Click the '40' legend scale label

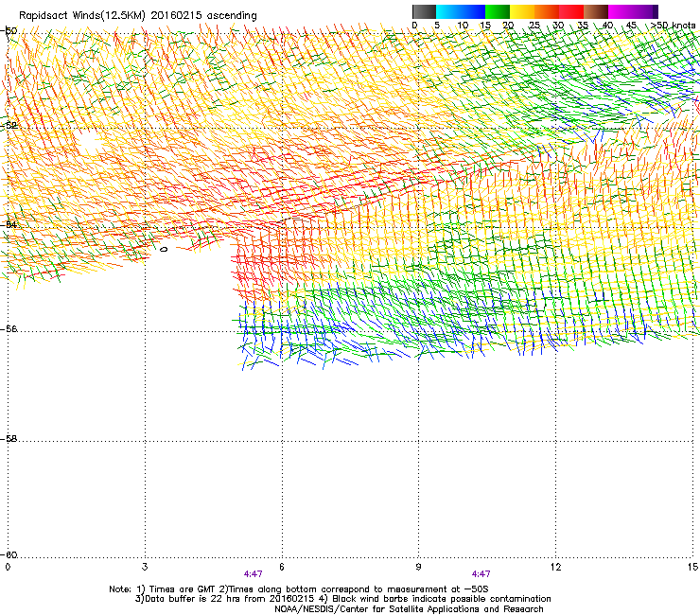607,26
